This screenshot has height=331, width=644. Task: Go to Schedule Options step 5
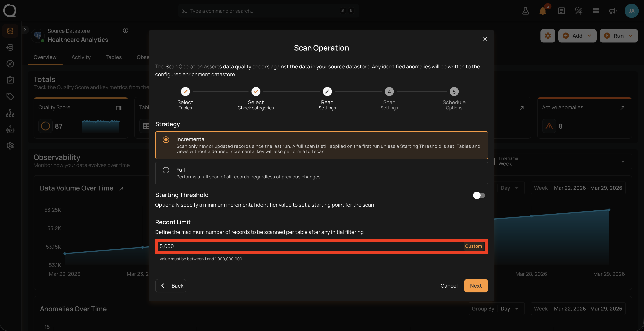454,99
